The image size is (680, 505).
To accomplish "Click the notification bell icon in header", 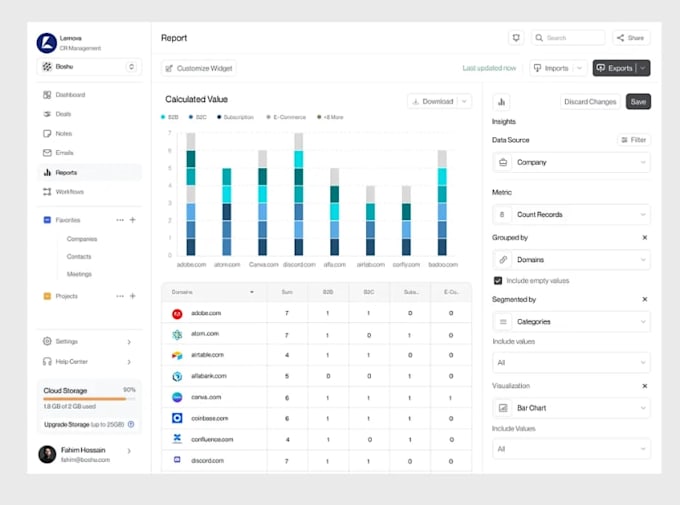I will pos(516,38).
